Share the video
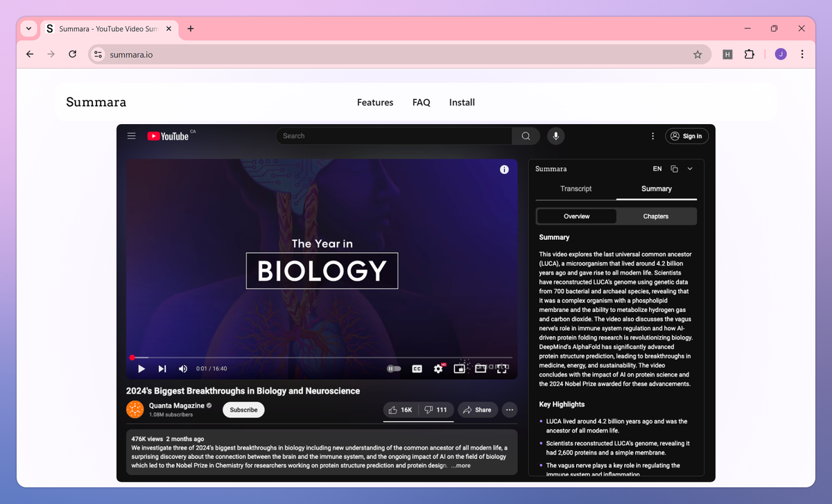This screenshot has width=832, height=504. pyautogui.click(x=477, y=410)
